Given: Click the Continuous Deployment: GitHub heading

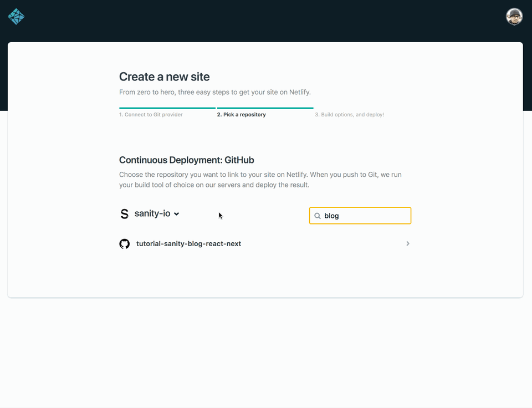Looking at the screenshot, I should coord(187,160).
